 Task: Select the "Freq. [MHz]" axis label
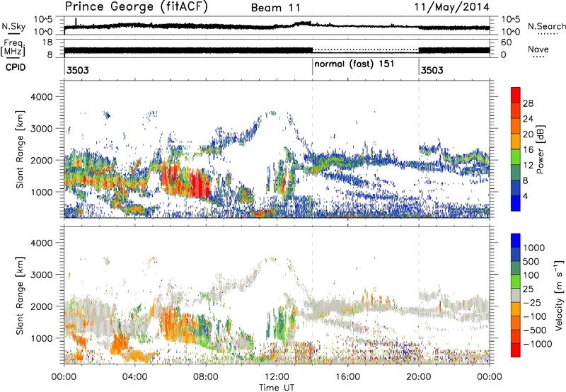13,47
